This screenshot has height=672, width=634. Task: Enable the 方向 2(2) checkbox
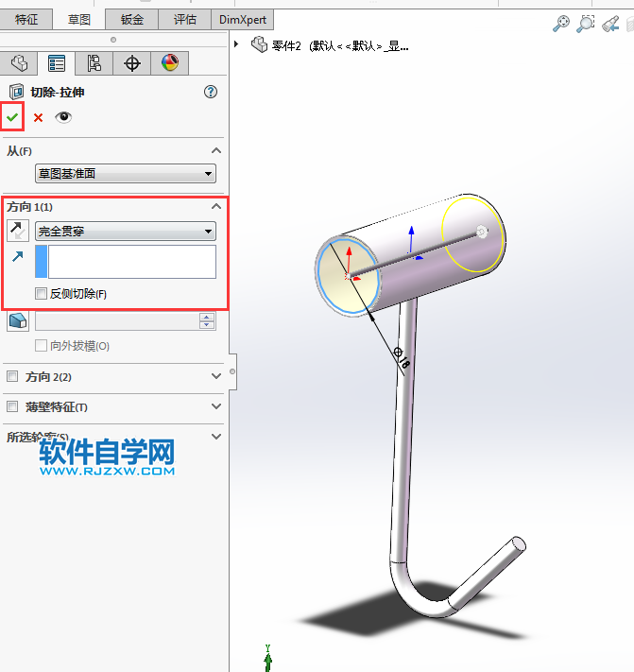[12, 376]
